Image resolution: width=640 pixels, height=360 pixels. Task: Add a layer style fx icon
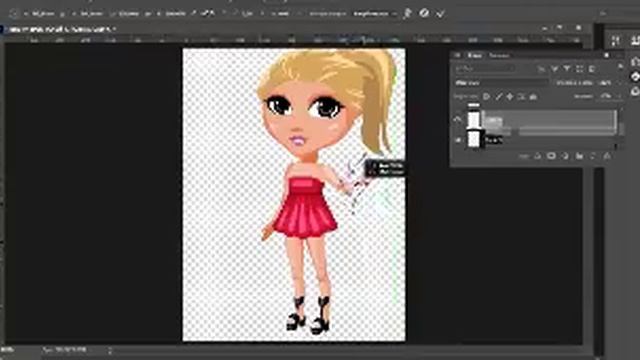pyautogui.click(x=538, y=156)
